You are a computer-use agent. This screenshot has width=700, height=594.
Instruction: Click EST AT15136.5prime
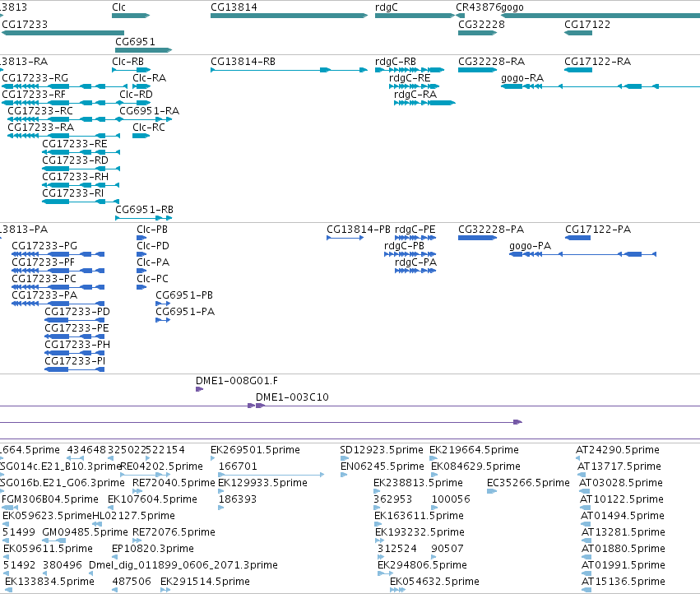(x=586, y=590)
